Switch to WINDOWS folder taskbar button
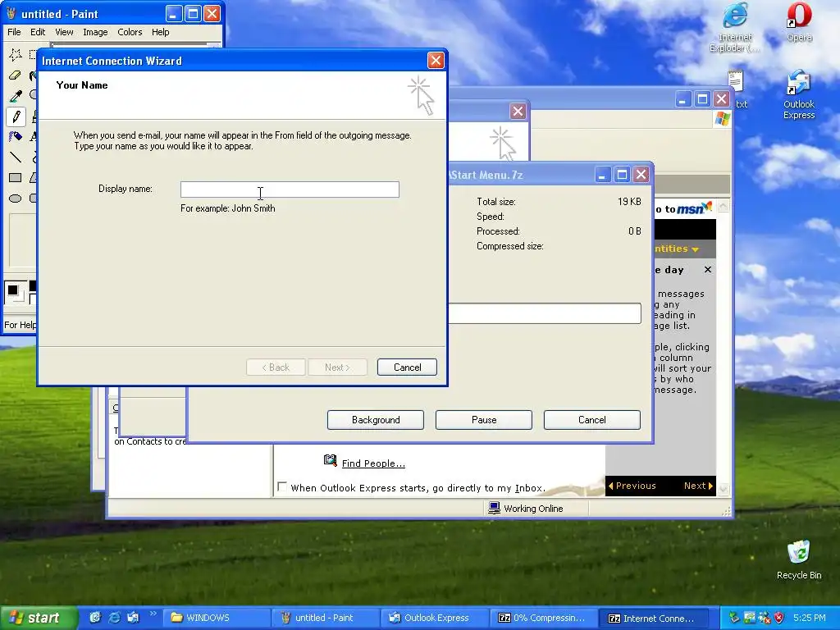The width and height of the screenshot is (840, 630). 217,618
